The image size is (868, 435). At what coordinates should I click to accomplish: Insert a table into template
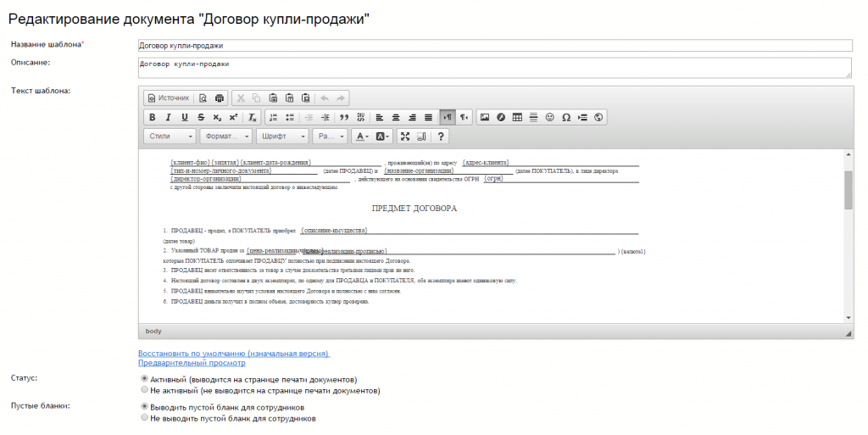pyautogui.click(x=517, y=117)
